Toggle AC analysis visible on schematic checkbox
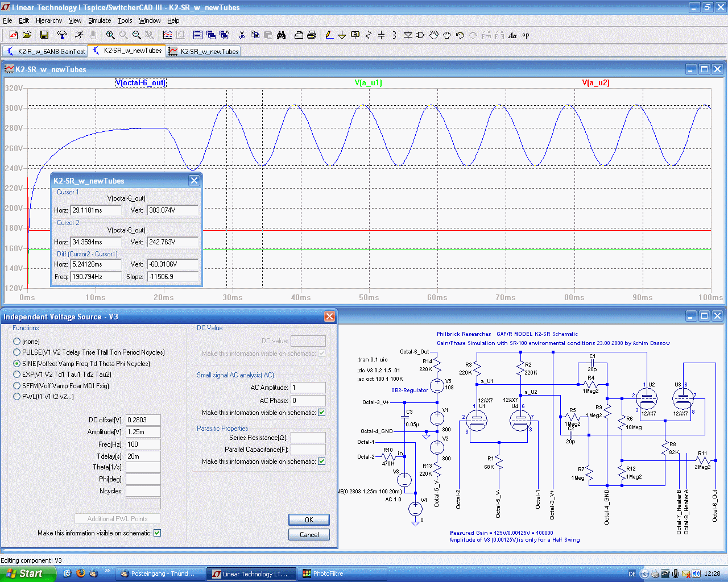The image size is (728, 582). [x=322, y=413]
